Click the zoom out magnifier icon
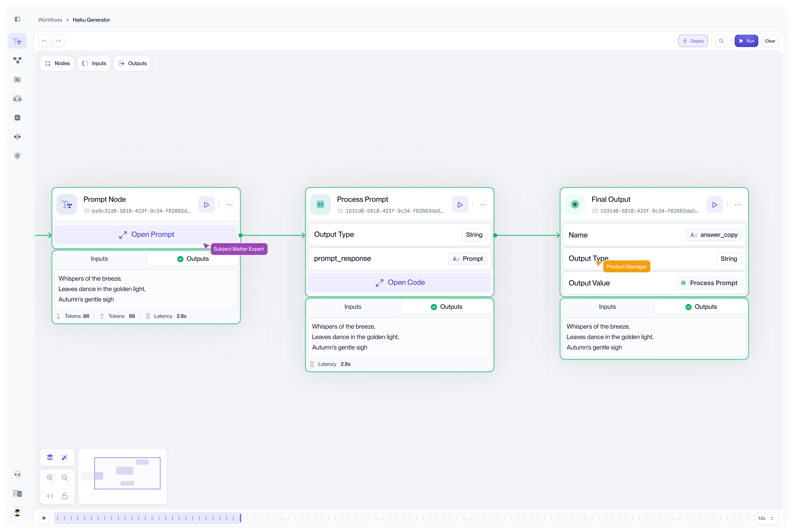This screenshot has width=793, height=532. (x=65, y=478)
